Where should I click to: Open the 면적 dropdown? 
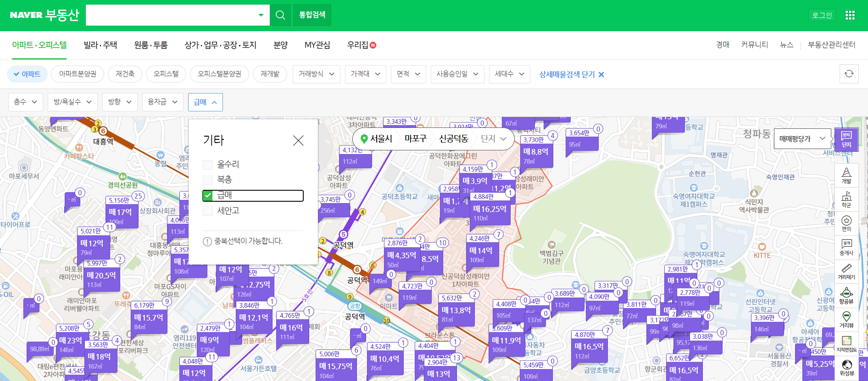[x=408, y=74]
